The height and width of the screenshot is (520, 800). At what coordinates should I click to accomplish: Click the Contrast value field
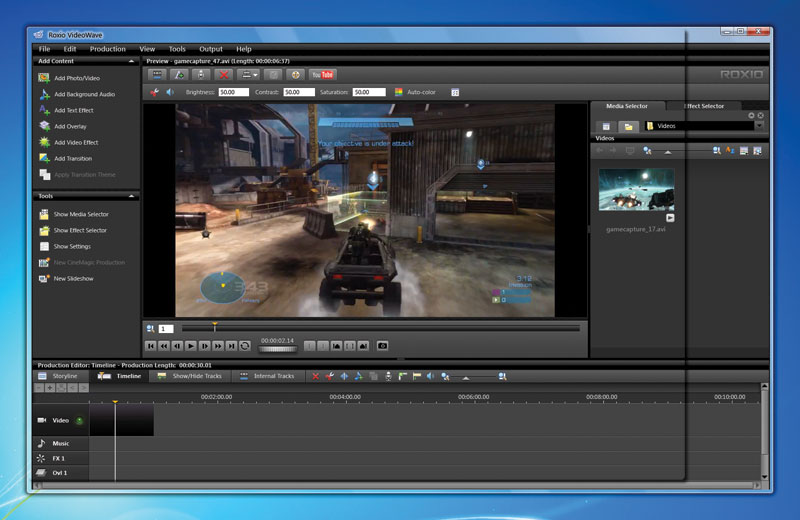pyautogui.click(x=299, y=92)
